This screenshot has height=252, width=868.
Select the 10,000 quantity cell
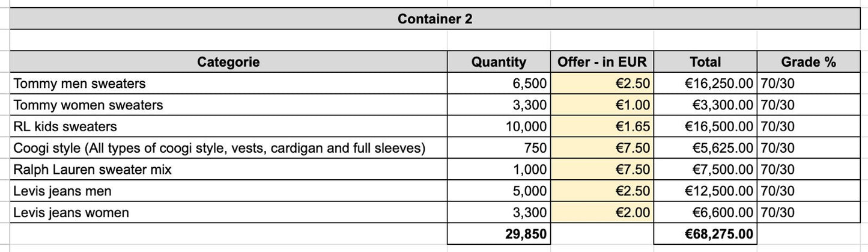coord(499,126)
